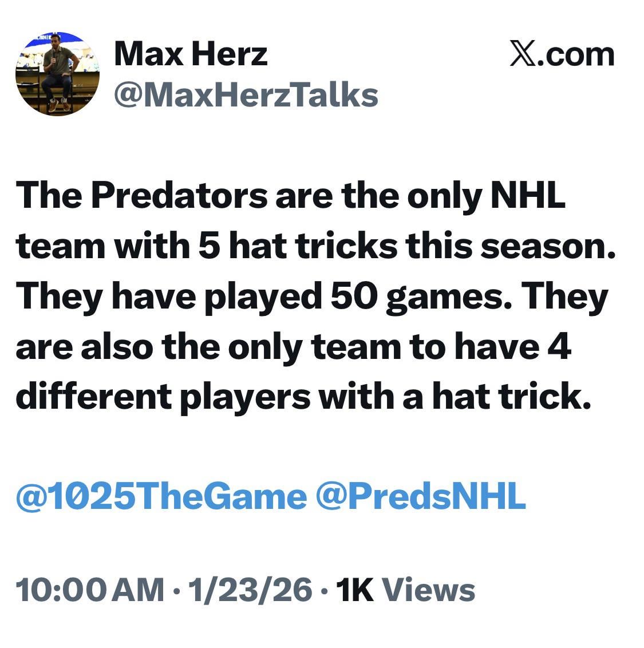644x648 pixels.
Task: Click the 1/23/26 post date
Action: click(249, 590)
